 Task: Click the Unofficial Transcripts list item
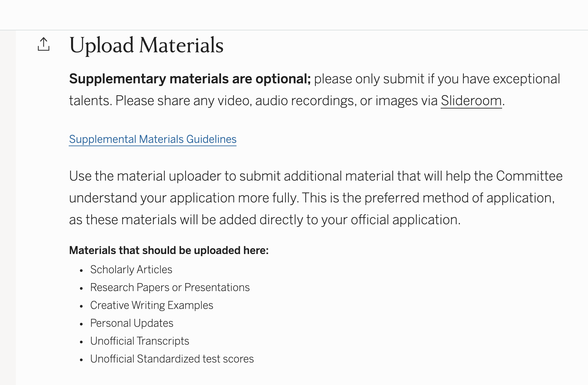(x=139, y=341)
